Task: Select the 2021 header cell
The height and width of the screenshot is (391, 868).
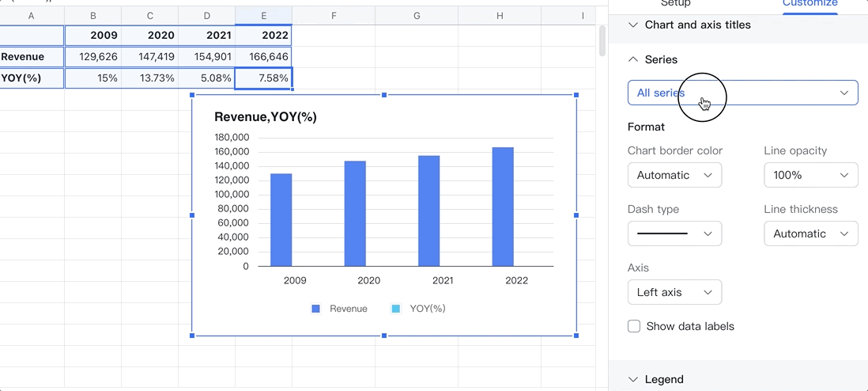Action: pos(206,36)
